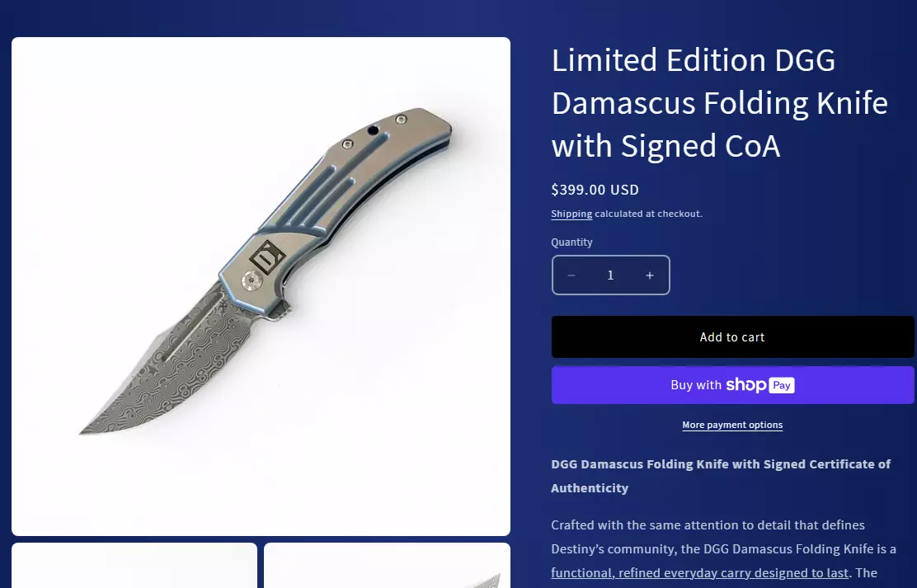Open More payment options
Image resolution: width=917 pixels, height=588 pixels.
coord(732,425)
